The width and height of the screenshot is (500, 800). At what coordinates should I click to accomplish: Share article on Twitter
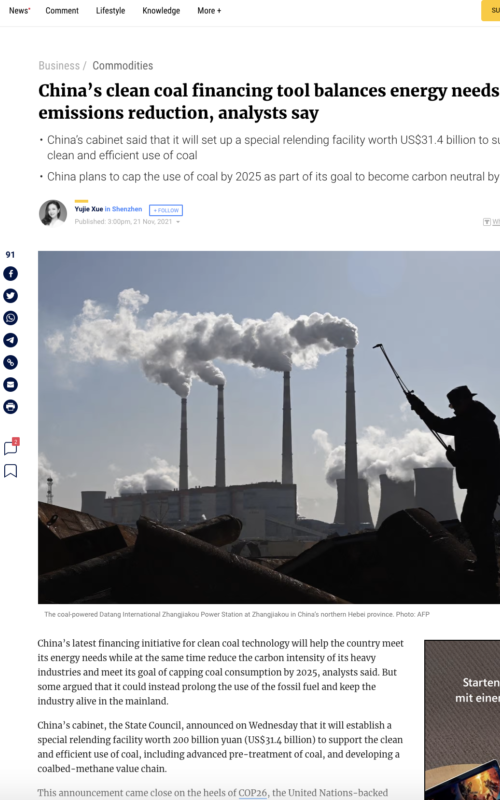click(x=11, y=296)
